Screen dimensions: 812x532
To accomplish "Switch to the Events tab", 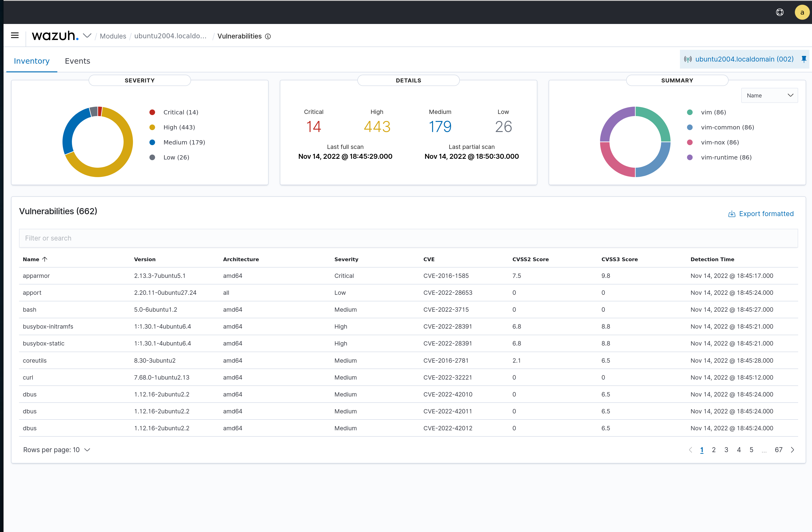I will (78, 61).
